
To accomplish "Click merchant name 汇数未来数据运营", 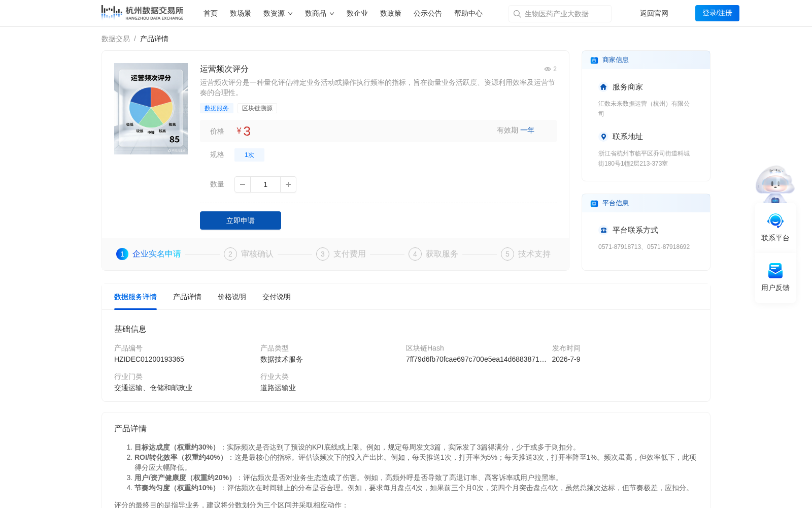I will 644,109.
